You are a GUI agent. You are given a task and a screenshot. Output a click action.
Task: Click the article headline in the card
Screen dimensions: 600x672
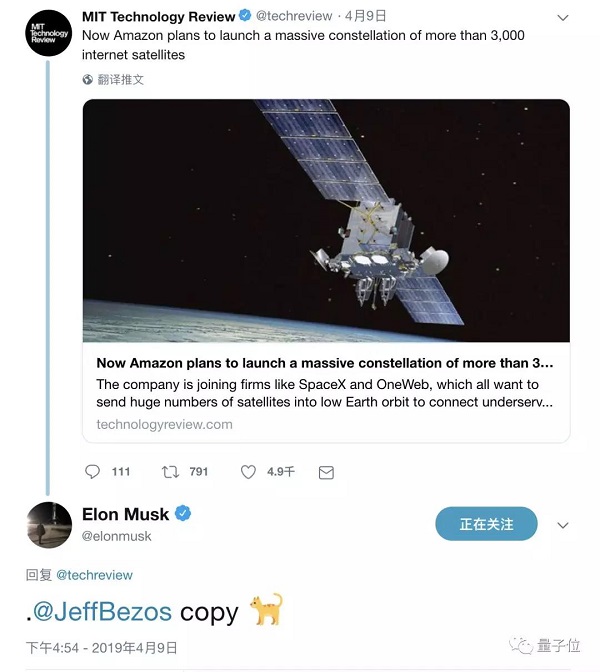325,363
